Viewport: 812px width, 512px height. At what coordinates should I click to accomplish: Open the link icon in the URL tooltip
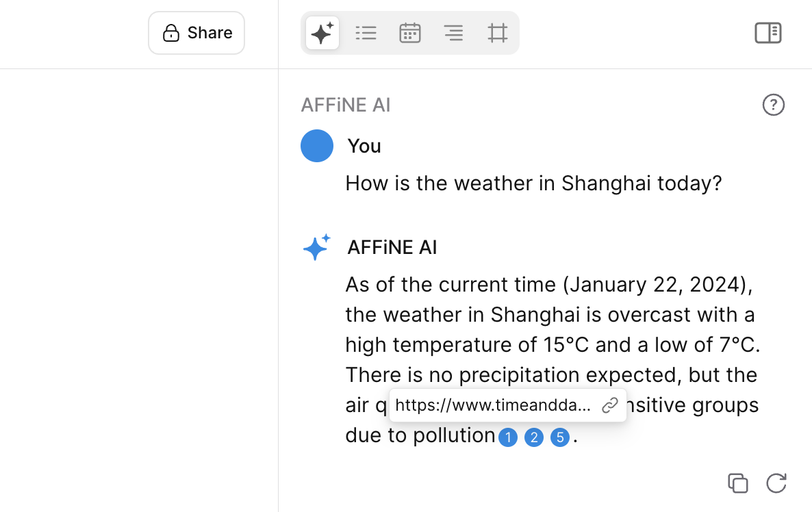tap(609, 405)
